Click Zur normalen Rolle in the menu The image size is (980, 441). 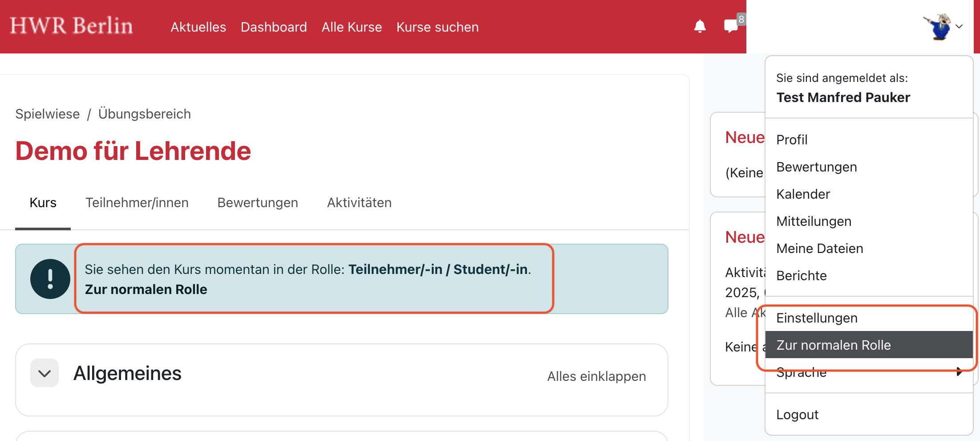click(x=833, y=345)
